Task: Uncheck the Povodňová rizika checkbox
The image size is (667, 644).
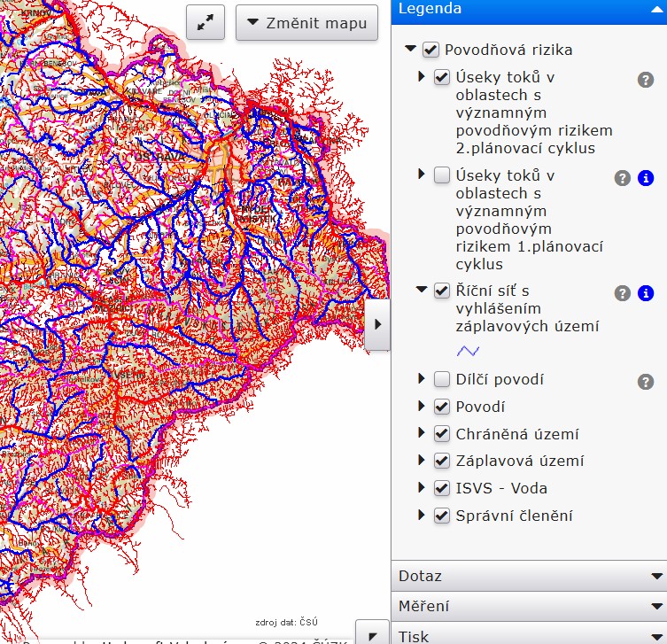Action: coord(431,50)
